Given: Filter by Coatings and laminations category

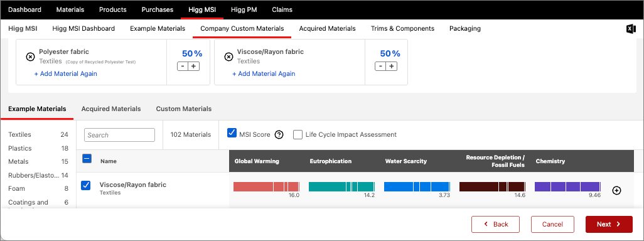Looking at the screenshot, I should [38, 203].
